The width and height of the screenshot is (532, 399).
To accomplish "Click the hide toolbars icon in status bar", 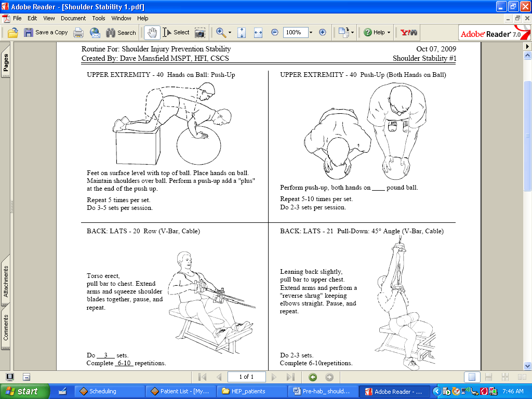I will coord(26,377).
